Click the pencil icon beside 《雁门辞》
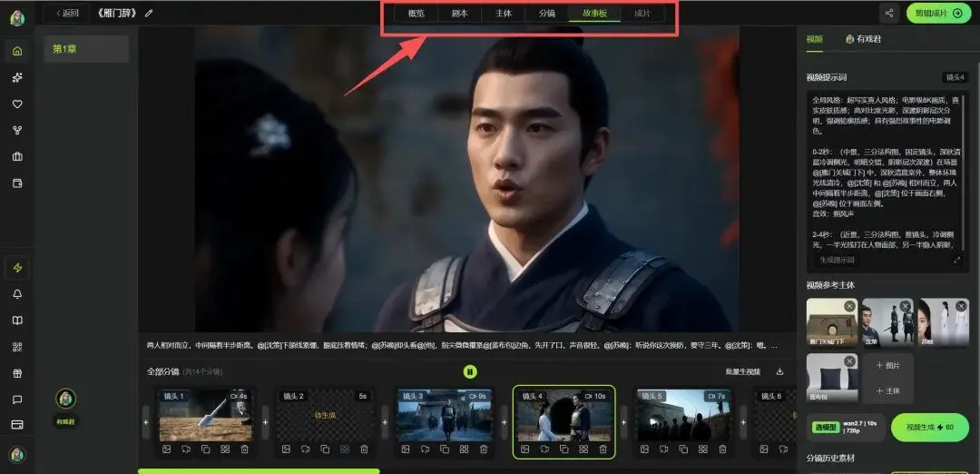This screenshot has width=980, height=474. pyautogui.click(x=149, y=13)
